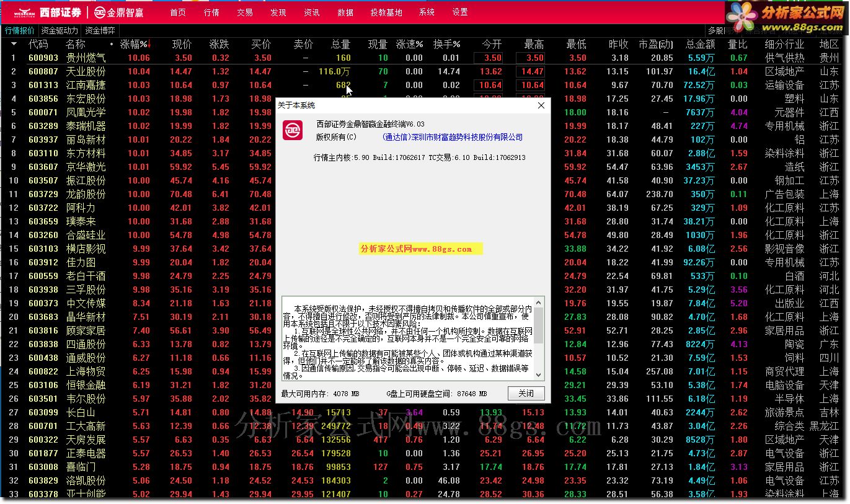Open the 设置 menu

coord(460,12)
